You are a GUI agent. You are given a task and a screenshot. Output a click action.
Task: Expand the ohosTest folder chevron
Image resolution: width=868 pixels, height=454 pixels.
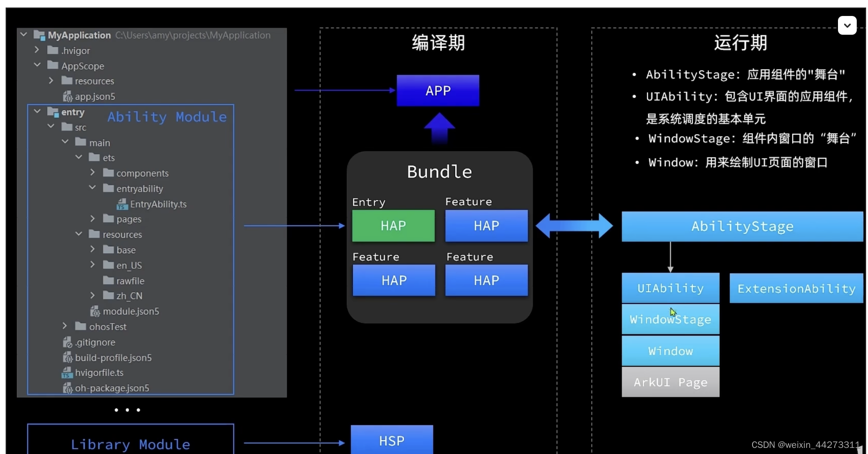click(x=65, y=326)
